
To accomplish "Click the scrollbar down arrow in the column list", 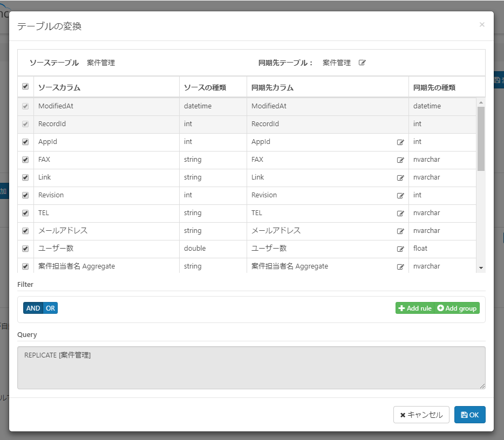I will click(481, 268).
